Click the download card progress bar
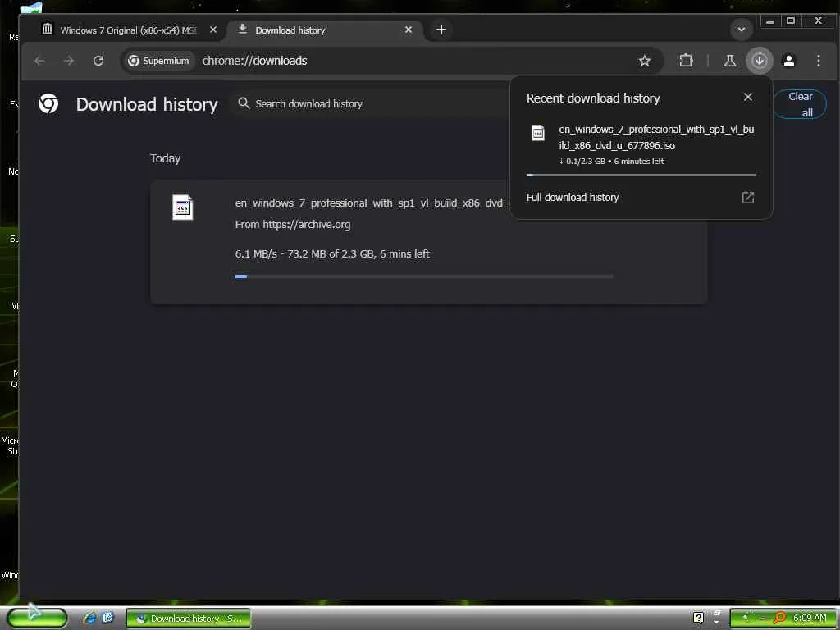Screen dimensions: 840x630 pyautogui.click(x=424, y=276)
